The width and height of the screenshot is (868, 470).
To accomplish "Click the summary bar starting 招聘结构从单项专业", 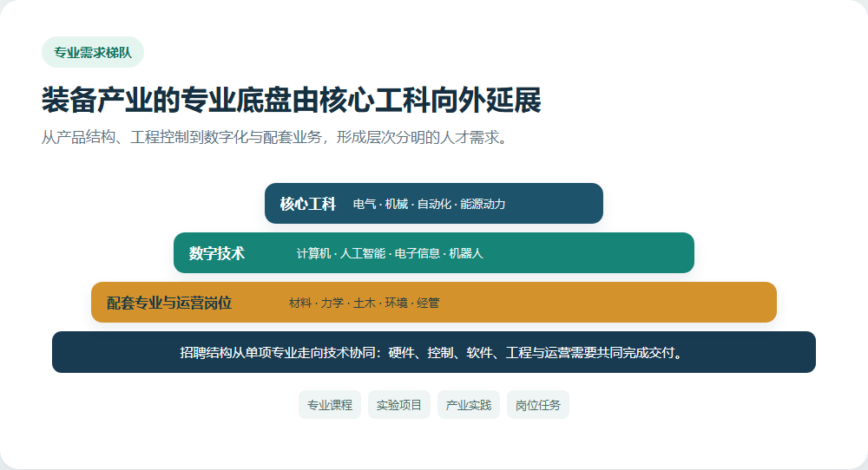I will 434,352.
